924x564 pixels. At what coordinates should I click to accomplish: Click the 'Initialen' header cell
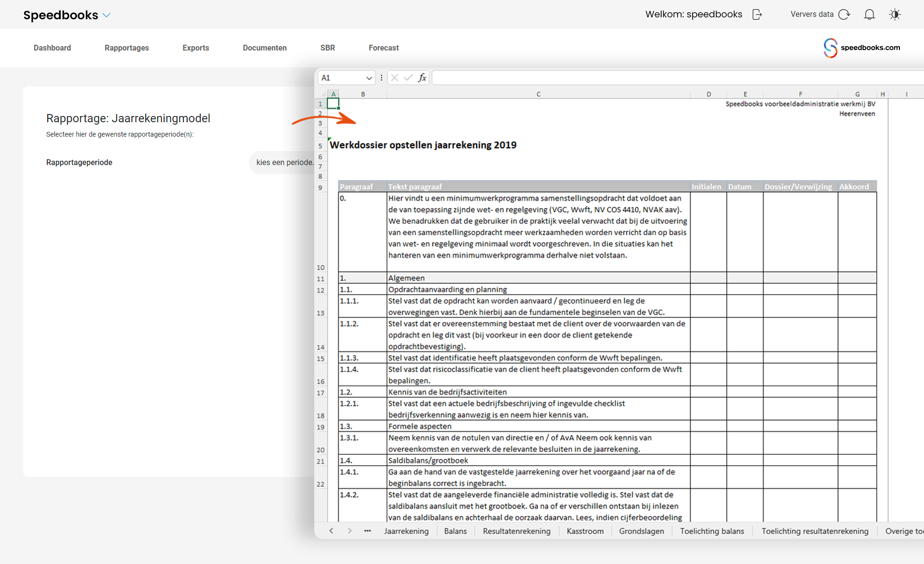point(708,187)
